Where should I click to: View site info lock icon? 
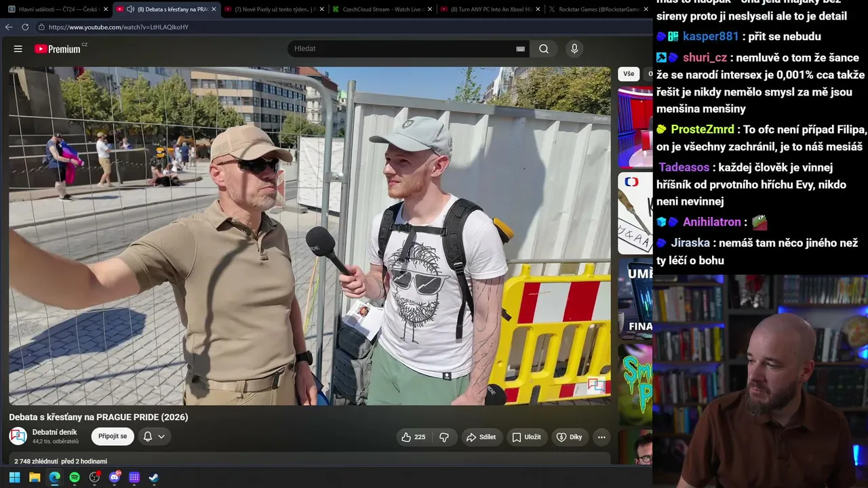41,27
